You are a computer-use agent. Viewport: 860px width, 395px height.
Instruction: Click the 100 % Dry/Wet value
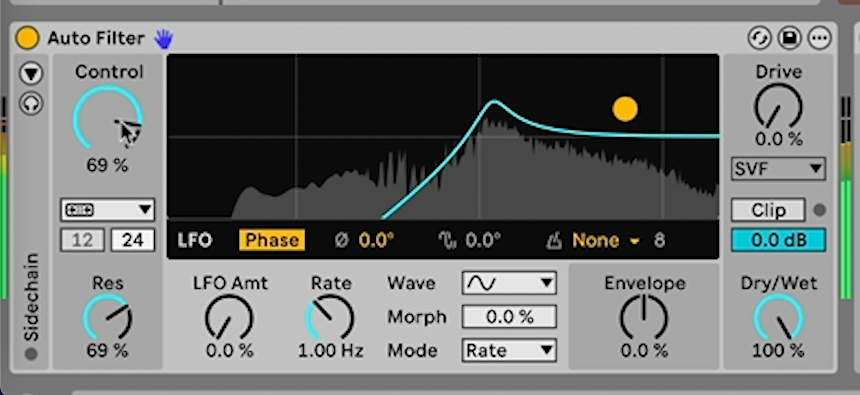pyautogui.click(x=779, y=351)
